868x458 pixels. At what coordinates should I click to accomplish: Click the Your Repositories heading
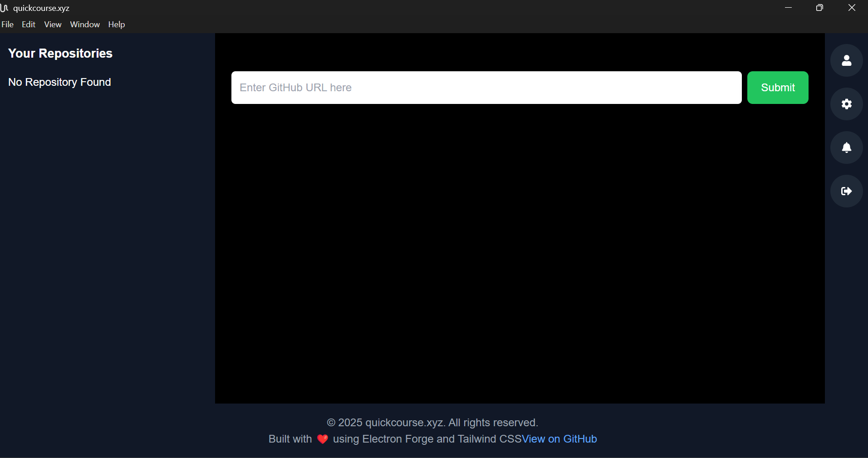[60, 53]
